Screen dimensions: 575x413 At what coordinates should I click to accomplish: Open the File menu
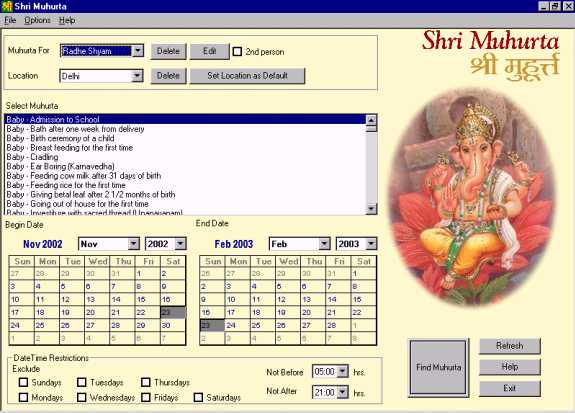[x=10, y=20]
